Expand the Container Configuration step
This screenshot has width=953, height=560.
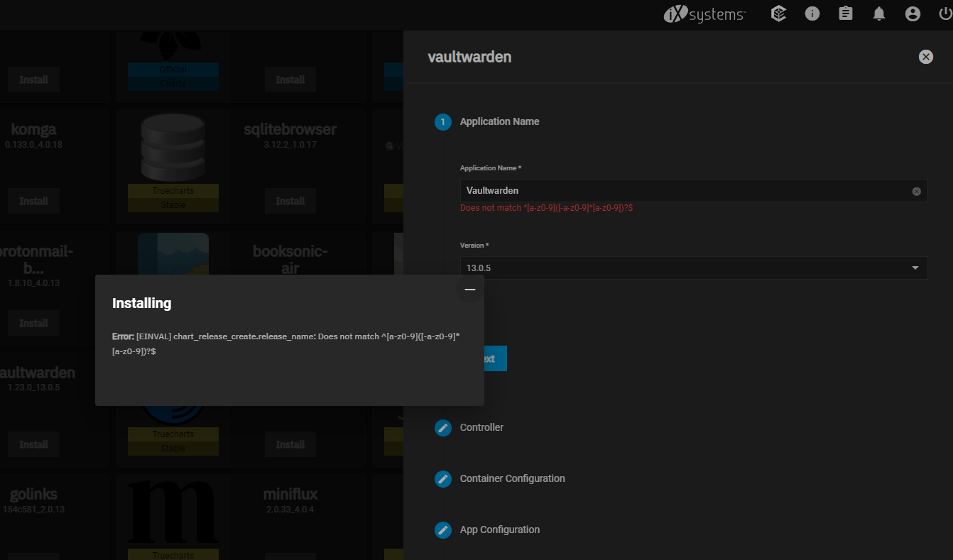point(513,478)
